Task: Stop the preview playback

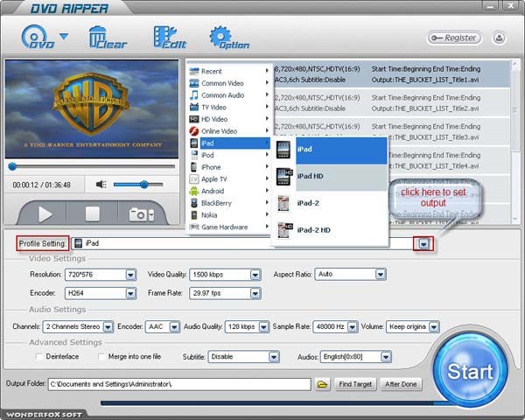Action: coord(92,214)
